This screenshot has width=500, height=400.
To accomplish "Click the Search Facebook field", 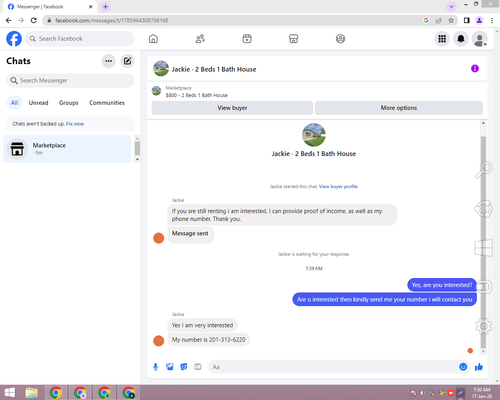I will pyautogui.click(x=80, y=39).
